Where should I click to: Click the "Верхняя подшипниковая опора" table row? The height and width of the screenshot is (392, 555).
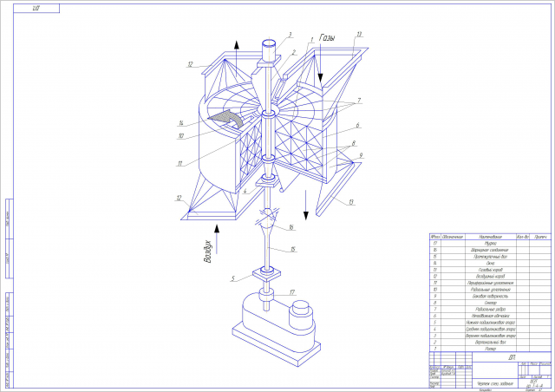click(x=490, y=336)
